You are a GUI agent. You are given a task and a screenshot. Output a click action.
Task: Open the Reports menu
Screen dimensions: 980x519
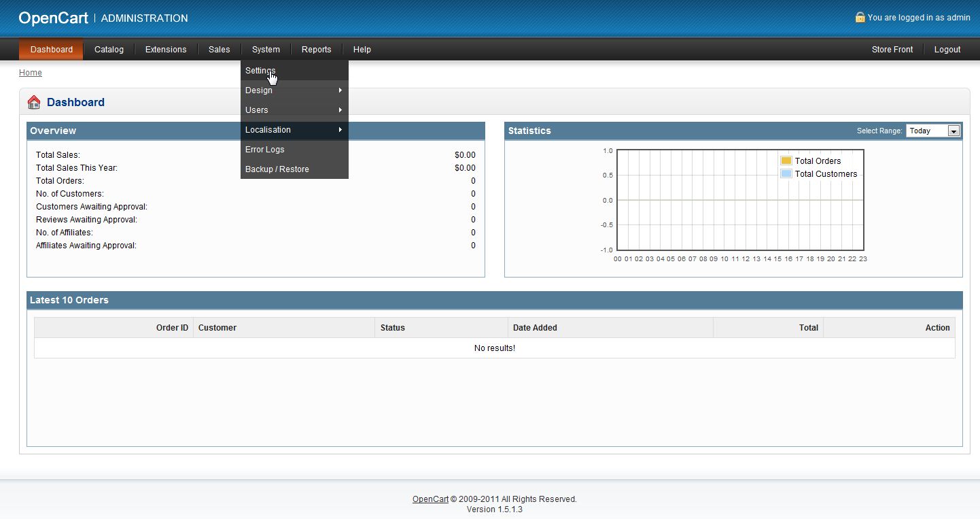pyautogui.click(x=316, y=50)
